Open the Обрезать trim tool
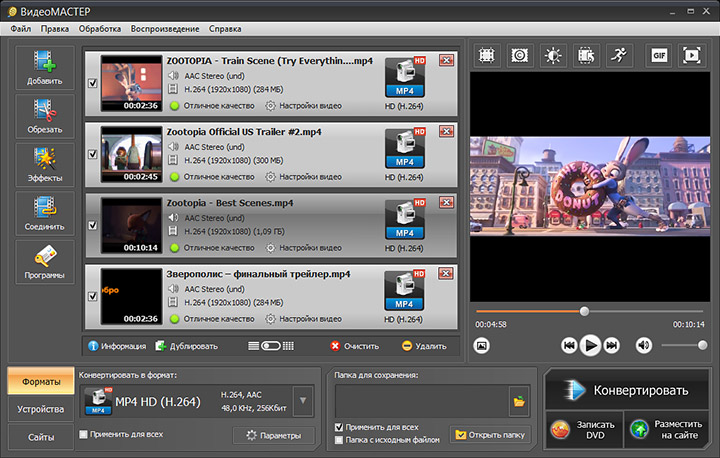 coord(45,116)
